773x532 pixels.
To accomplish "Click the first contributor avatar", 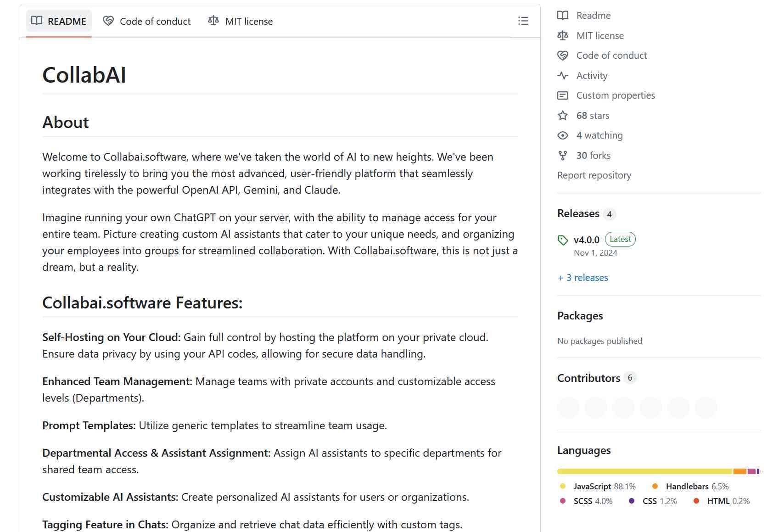I will pos(568,408).
